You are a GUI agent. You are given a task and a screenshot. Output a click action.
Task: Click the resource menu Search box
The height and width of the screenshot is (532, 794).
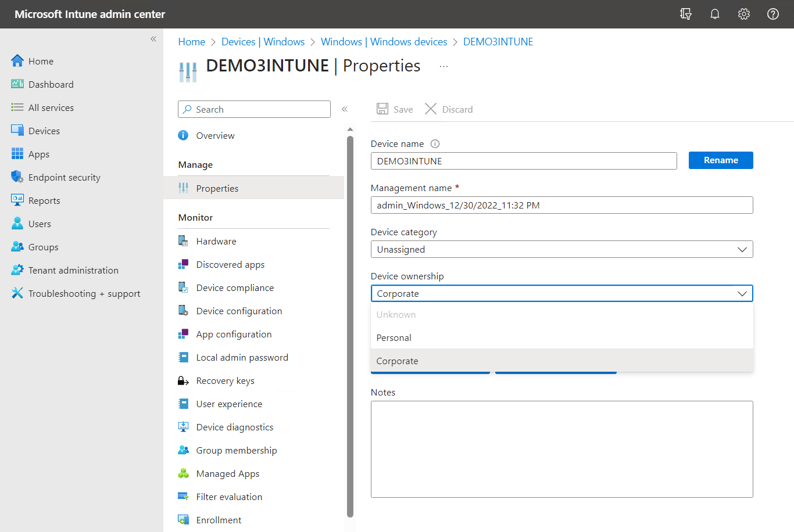[254, 109]
